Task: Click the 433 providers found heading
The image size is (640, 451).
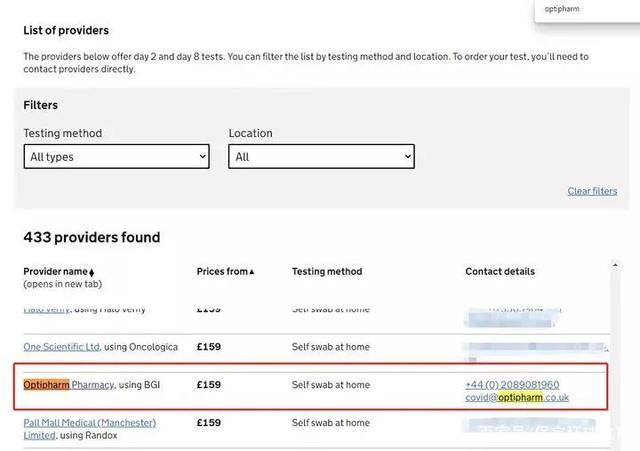Action: 91,237
